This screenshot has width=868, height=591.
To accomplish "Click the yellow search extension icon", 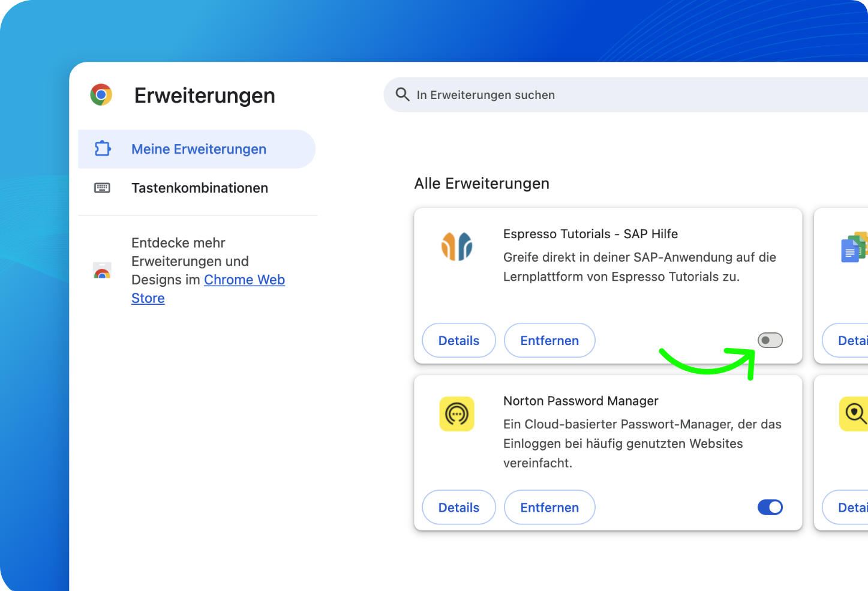I will tap(854, 414).
